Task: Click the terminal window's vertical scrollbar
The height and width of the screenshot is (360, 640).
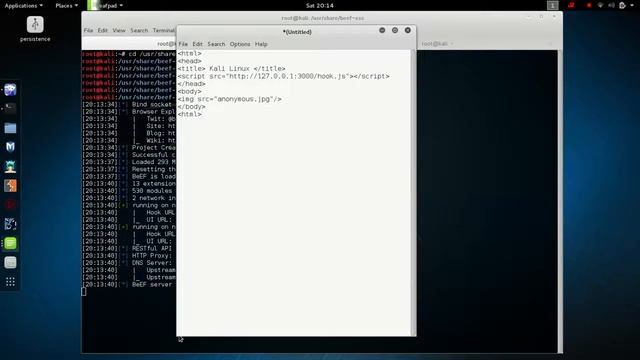Action: coord(560,201)
